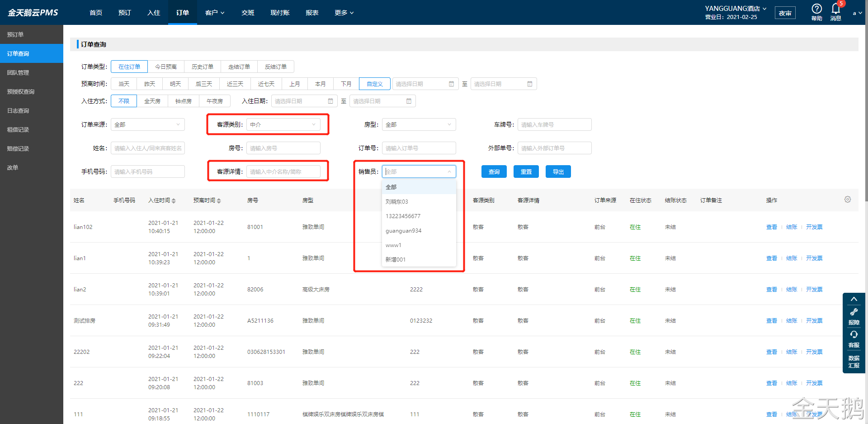The image size is (868, 424).
Task: Open 数据汇报 data report
Action: (854, 362)
